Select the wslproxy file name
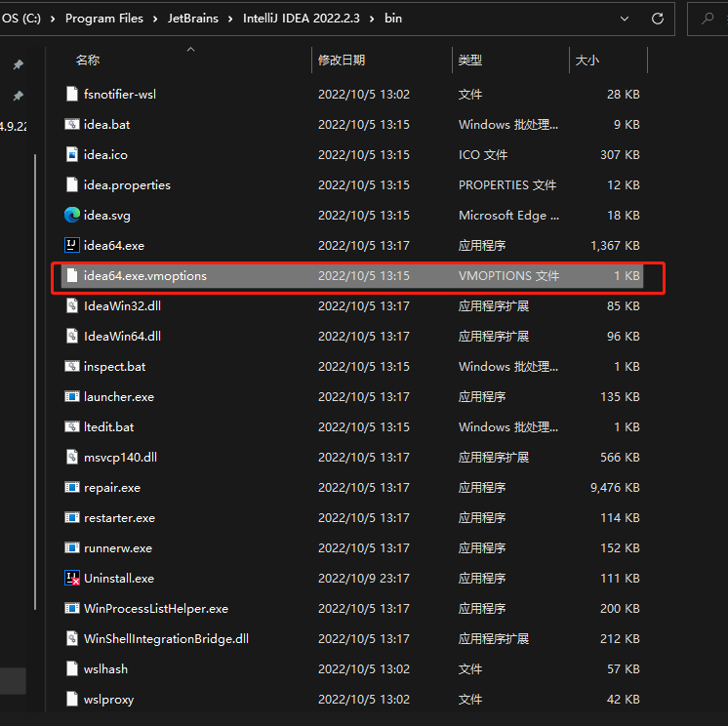 108,699
